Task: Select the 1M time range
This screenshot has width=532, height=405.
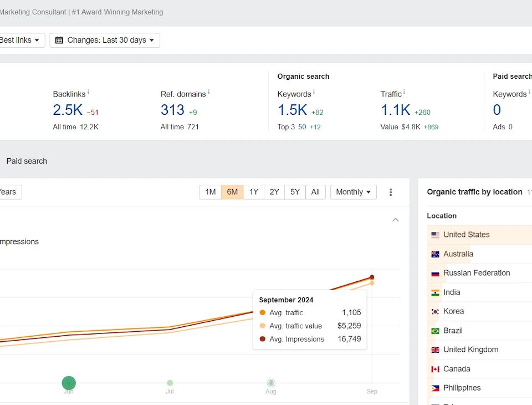Action: (x=211, y=192)
